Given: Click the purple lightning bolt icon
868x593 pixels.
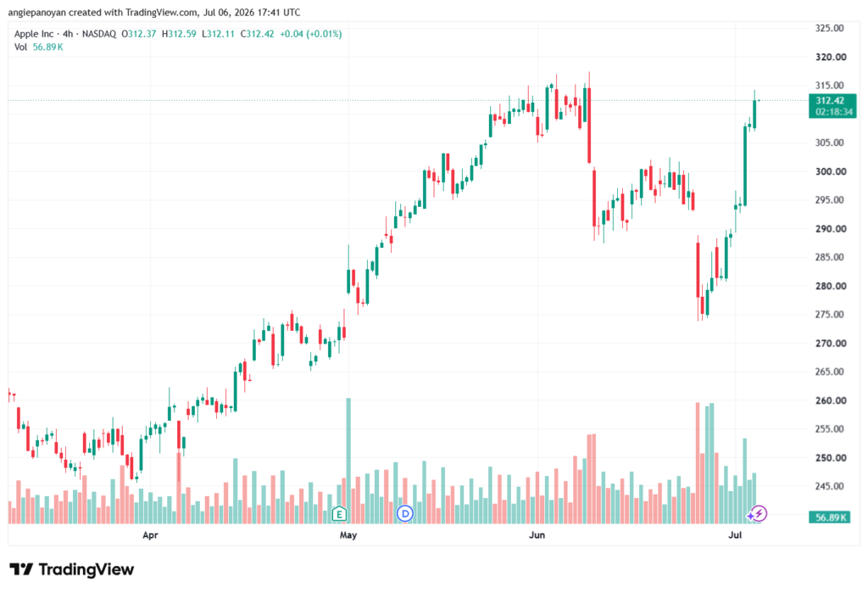Looking at the screenshot, I should click(x=759, y=514).
